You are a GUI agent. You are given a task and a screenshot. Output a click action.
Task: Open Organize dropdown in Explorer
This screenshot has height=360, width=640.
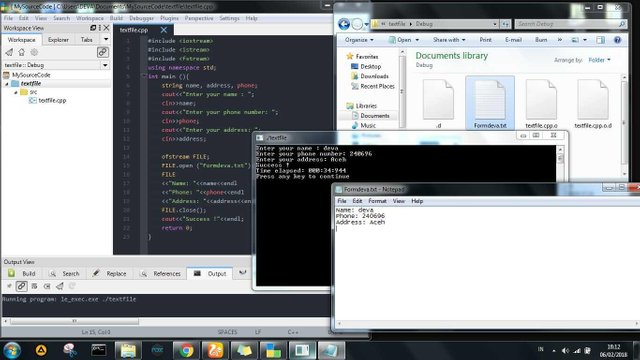(x=359, y=40)
